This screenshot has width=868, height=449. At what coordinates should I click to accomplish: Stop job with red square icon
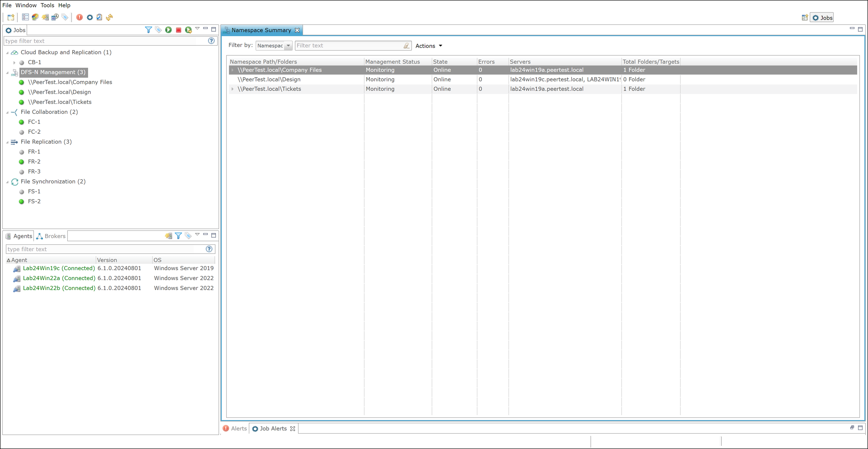(178, 30)
